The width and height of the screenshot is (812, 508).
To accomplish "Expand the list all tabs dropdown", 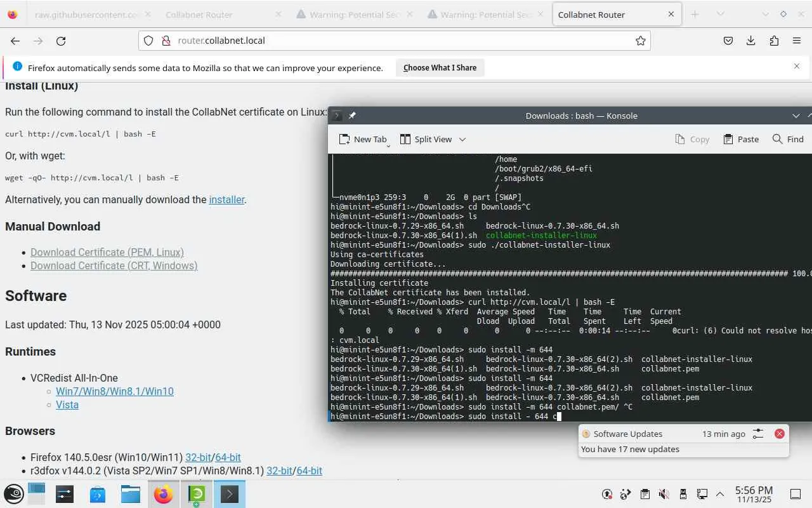I will coord(720,14).
